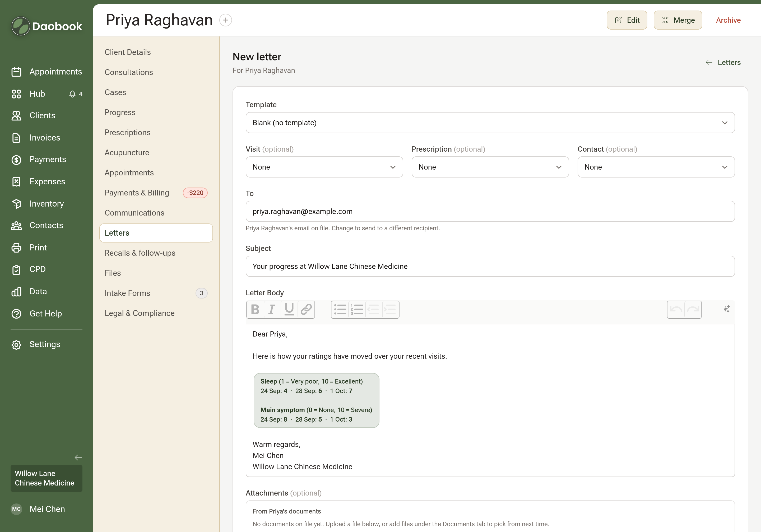Decrease indent in letter body toolbar
This screenshot has width=761, height=532.
click(x=374, y=309)
